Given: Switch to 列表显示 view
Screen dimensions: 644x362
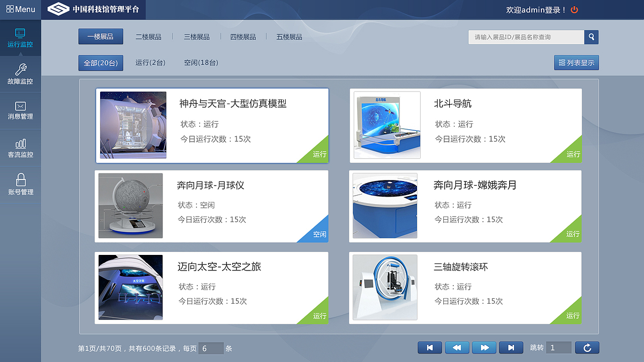Looking at the screenshot, I should click(577, 63).
